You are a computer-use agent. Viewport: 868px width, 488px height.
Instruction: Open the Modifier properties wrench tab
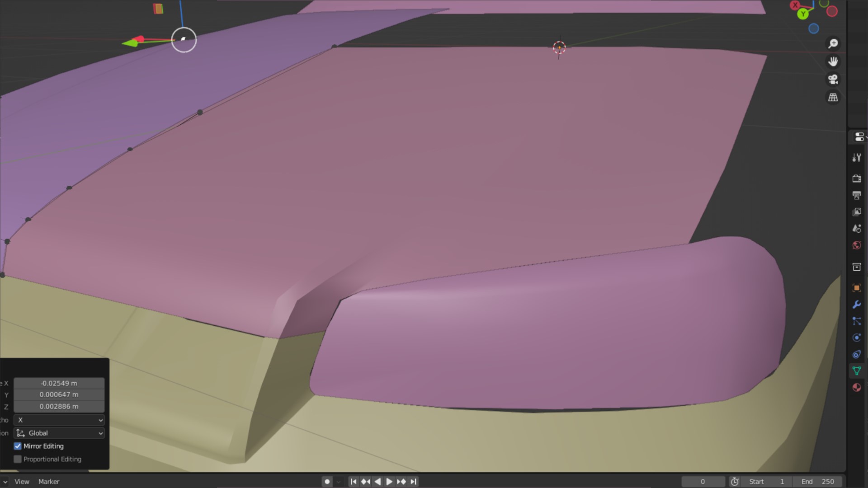point(856,305)
